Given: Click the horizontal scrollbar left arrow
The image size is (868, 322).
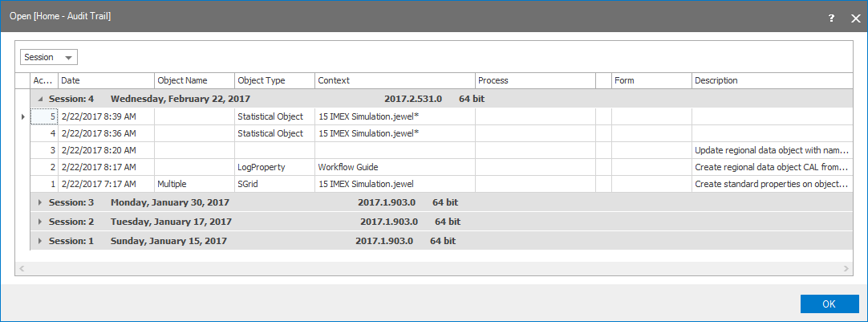Looking at the screenshot, I should pos(21,267).
